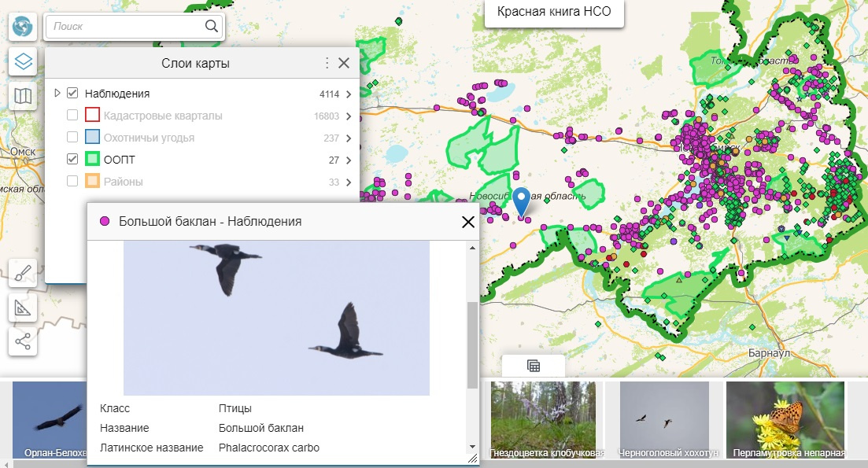Image resolution: width=868 pixels, height=468 pixels.
Task: Expand the Наблюдения layer tree
Action: 57,94
